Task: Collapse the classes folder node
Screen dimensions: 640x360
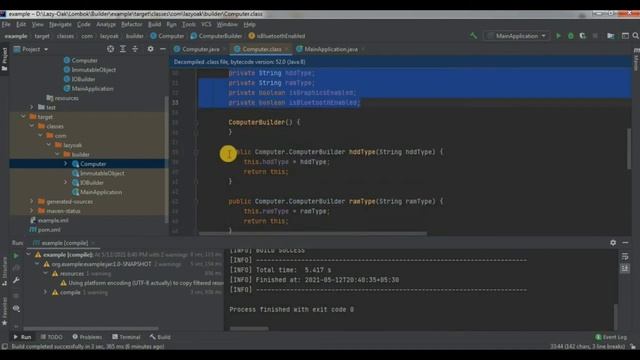Action: 32,126
